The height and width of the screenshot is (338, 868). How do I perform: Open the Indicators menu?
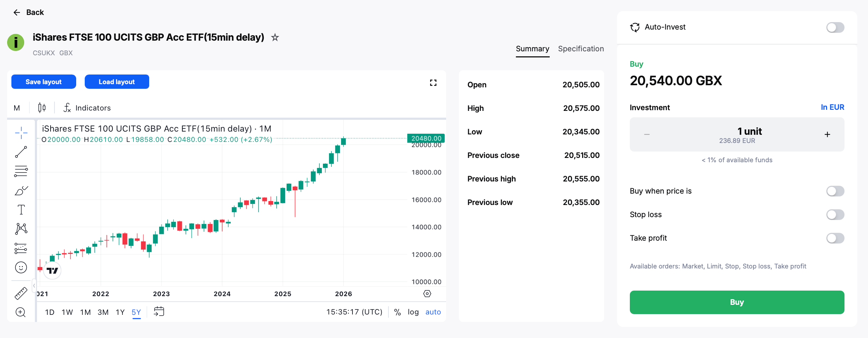pyautogui.click(x=87, y=108)
